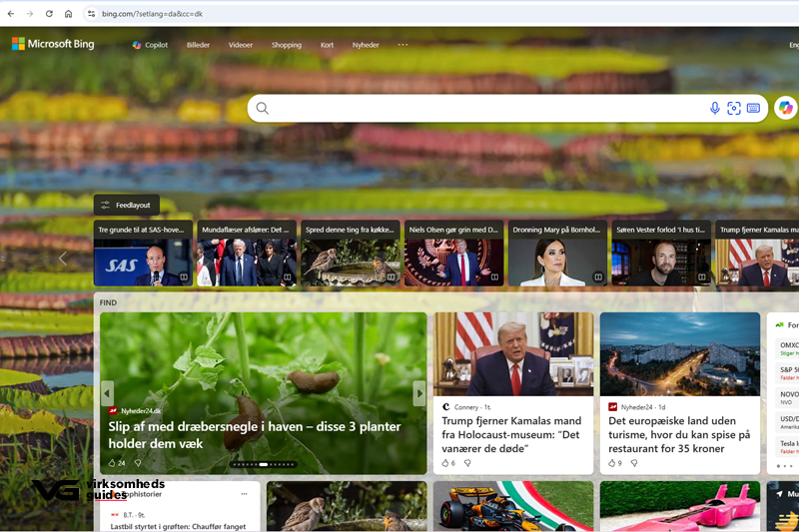Open Trump fjerner Kamalas mand headline
The width and height of the screenshot is (799, 532).
(x=511, y=434)
